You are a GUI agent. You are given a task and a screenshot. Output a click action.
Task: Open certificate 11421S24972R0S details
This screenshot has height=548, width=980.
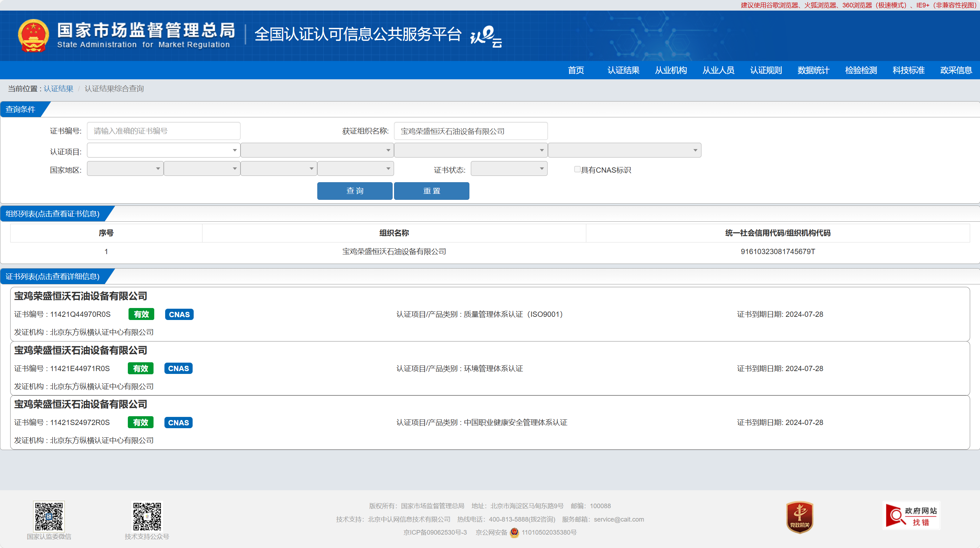pyautogui.click(x=490, y=422)
